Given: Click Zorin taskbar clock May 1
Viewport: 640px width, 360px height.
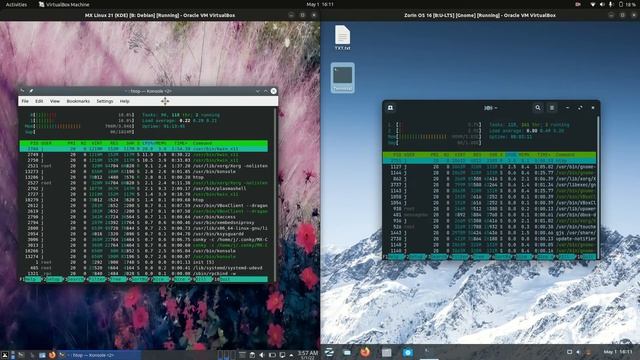Looking at the screenshot, I should 618,352.
